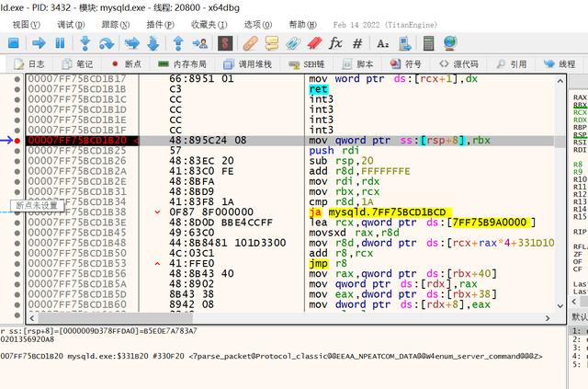Switch to the 引用 tab
Image resolution: width=588 pixels, height=389 pixels.
512,64
